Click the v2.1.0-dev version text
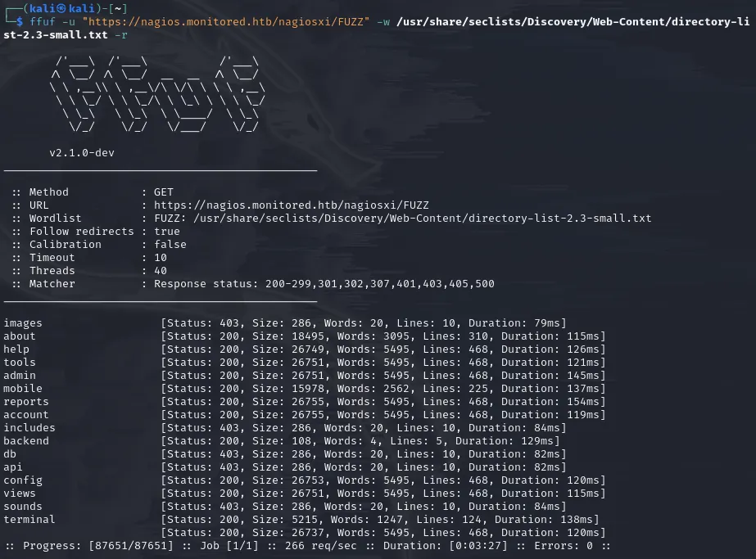 (x=88, y=152)
